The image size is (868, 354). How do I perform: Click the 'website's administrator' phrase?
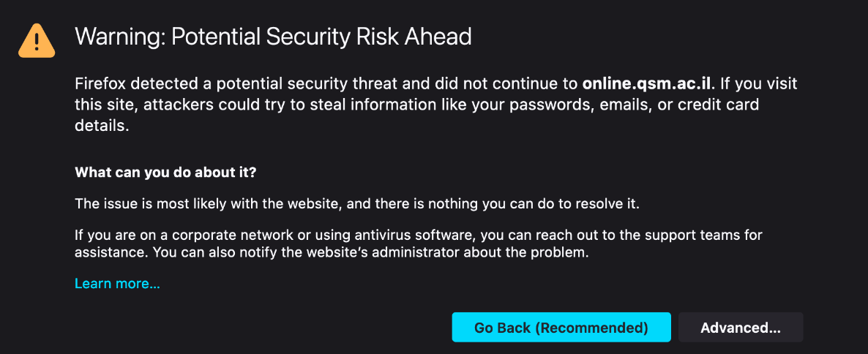441,254
